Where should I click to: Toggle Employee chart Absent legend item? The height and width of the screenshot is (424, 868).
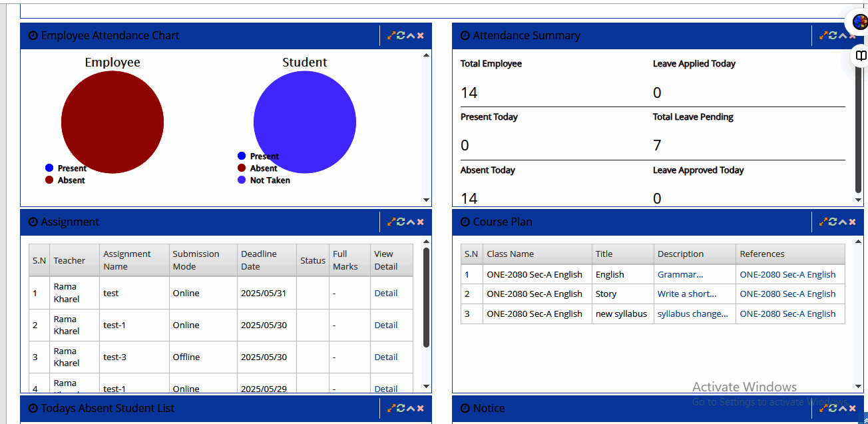pyautogui.click(x=65, y=180)
